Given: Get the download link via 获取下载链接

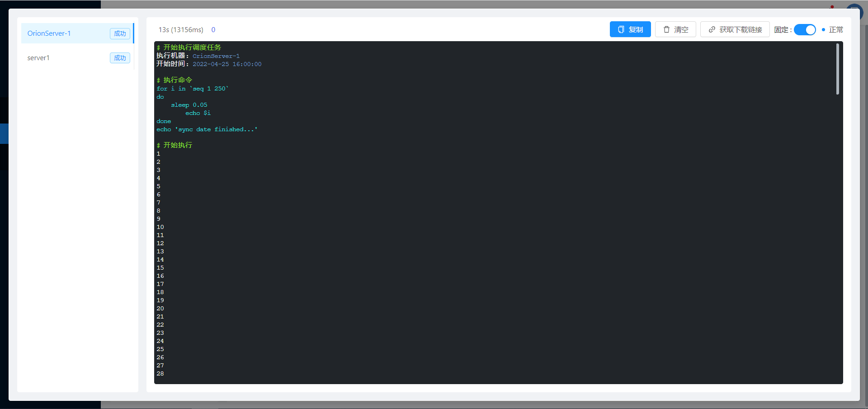Looking at the screenshot, I should click(735, 29).
